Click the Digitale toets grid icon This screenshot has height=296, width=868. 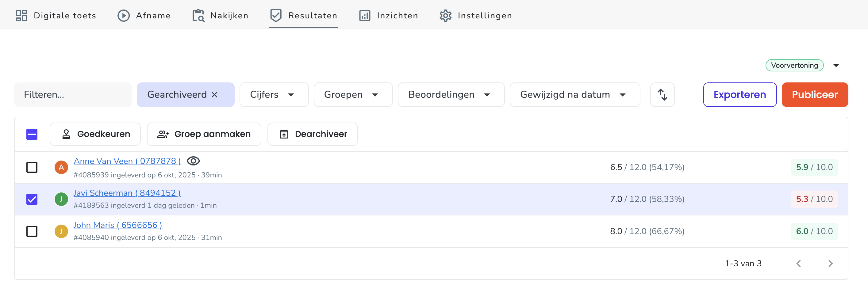[21, 16]
